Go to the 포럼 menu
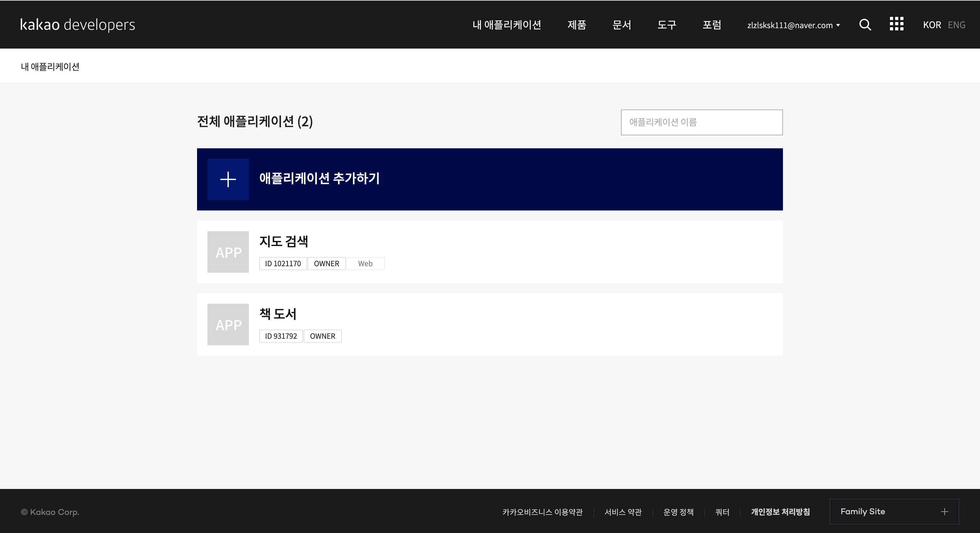980x533 pixels. tap(711, 25)
